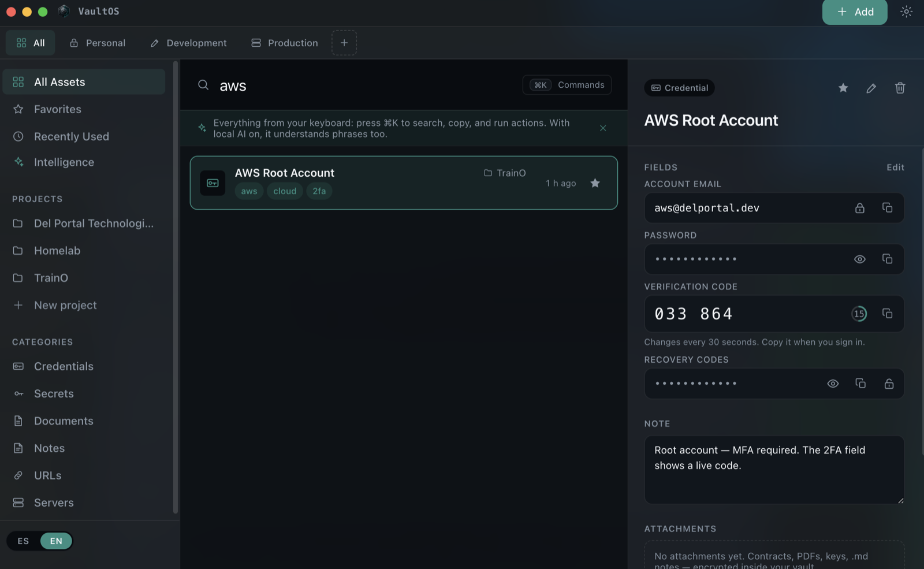Click the search field containing aws

coord(364,85)
